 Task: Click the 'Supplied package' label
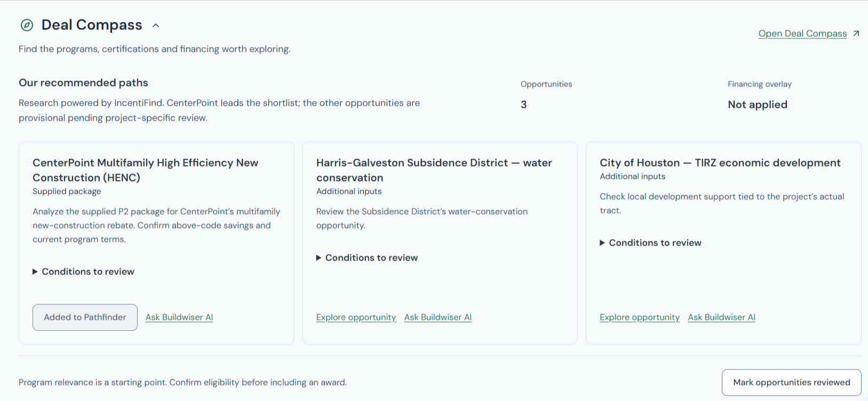pyautogui.click(x=67, y=191)
